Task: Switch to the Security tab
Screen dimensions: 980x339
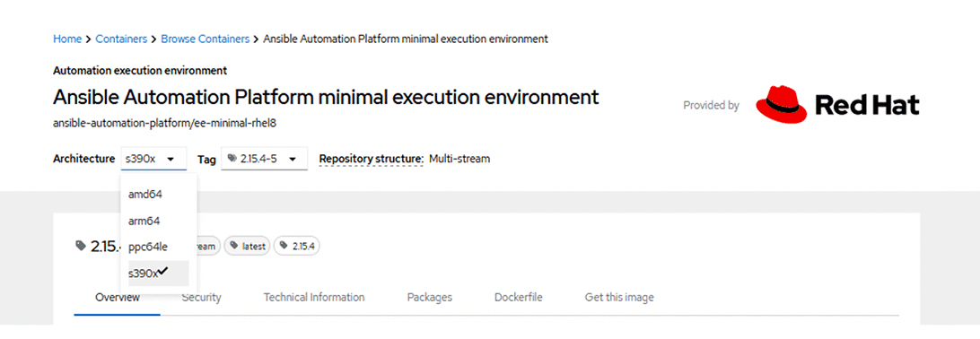Action: point(201,297)
